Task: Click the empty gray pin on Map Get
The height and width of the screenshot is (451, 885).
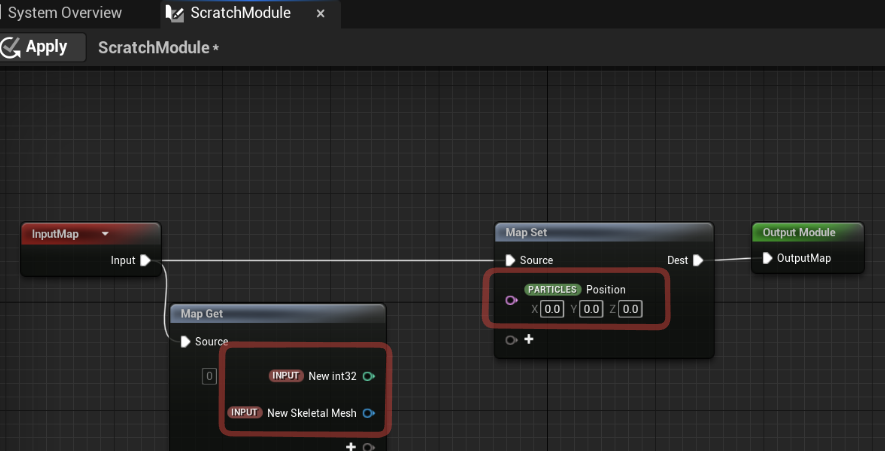Action: 369,447
